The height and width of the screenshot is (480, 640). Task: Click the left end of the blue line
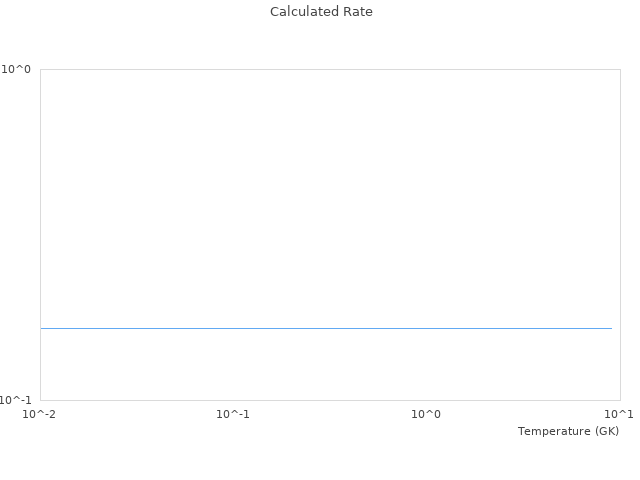(x=42, y=328)
